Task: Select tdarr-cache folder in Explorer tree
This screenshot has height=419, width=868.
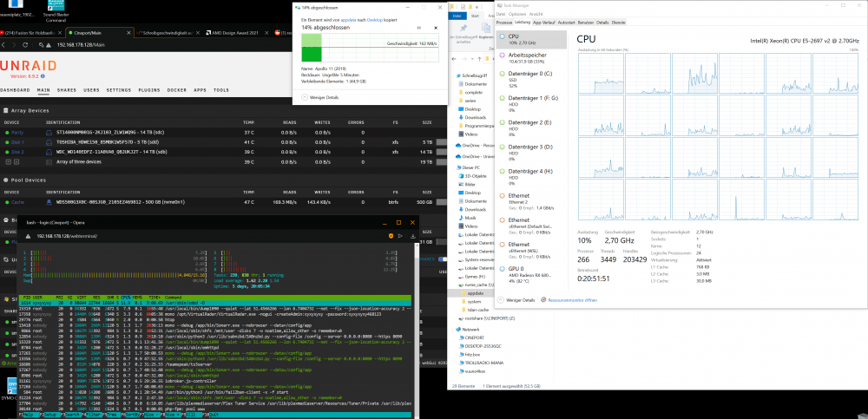Action: [x=476, y=310]
